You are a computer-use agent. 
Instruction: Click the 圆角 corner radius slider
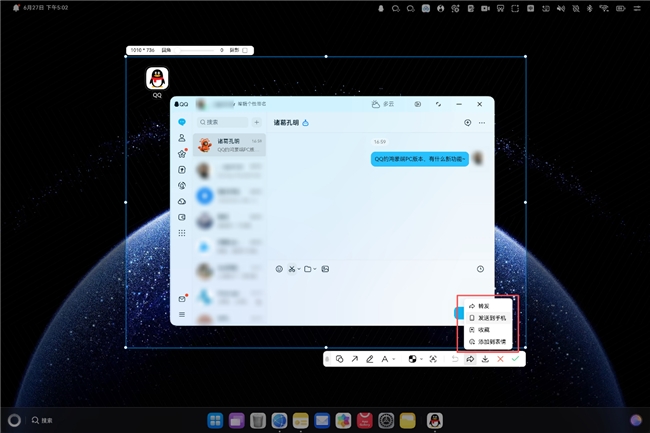pos(195,50)
